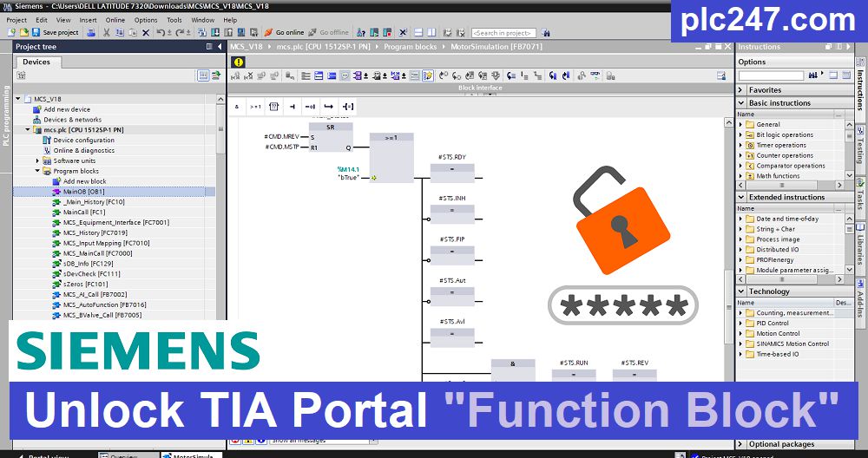The height and width of the screenshot is (458, 868).
Task: Select MCS_Equipment_Interface [FC7001] block
Action: [115, 222]
